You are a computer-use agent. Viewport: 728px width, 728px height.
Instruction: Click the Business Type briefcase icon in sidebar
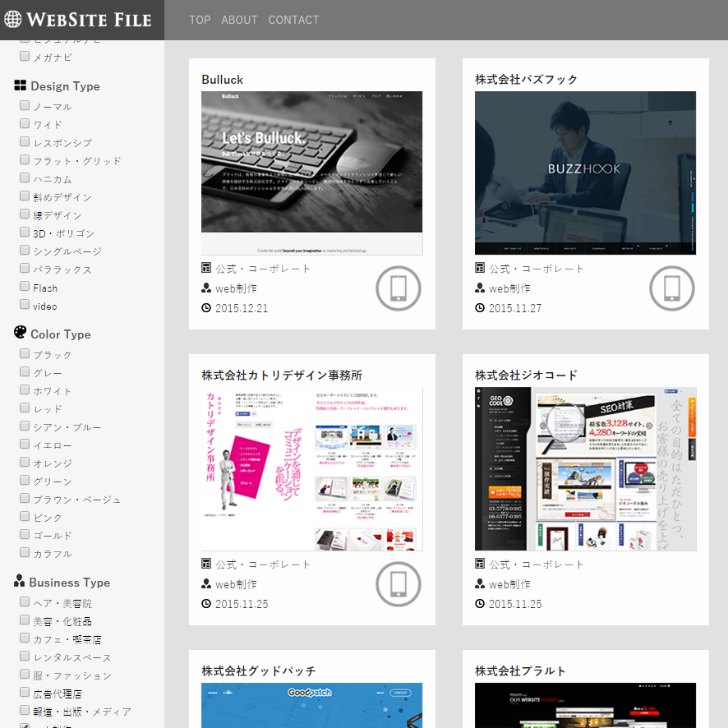[20, 582]
